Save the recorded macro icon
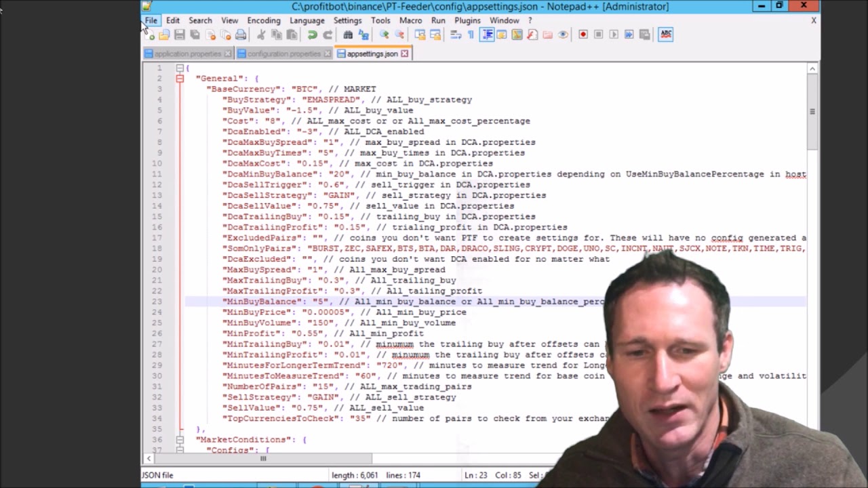Screen dimensions: 868x488 pyautogui.click(x=644, y=35)
